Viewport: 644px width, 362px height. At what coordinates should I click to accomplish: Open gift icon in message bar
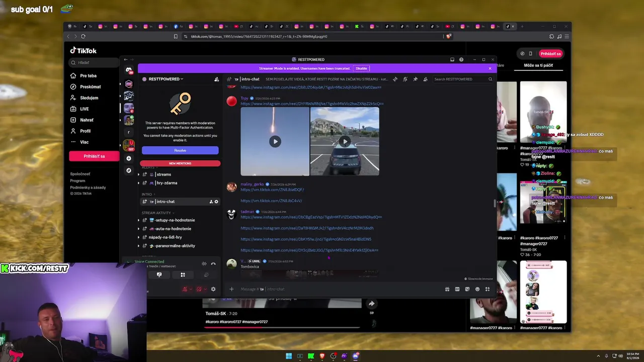[447, 289]
